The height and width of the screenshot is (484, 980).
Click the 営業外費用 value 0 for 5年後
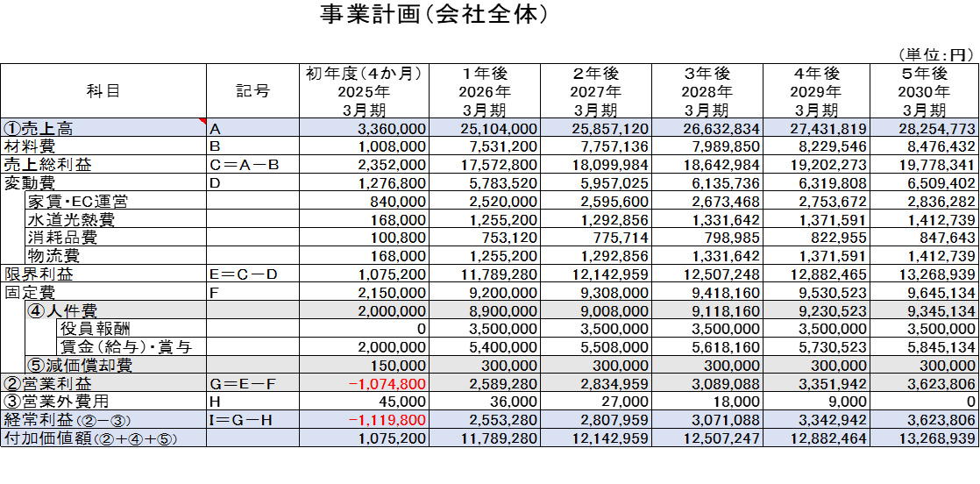(x=970, y=402)
